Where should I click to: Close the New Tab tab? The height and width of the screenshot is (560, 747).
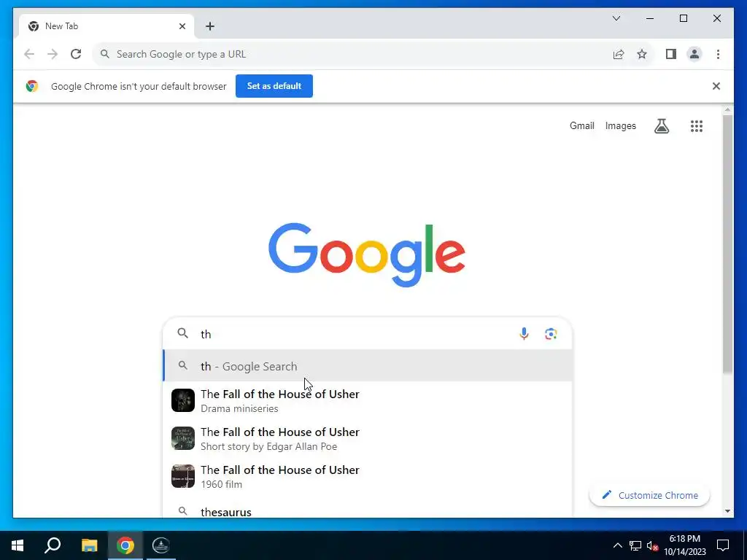coord(182,26)
